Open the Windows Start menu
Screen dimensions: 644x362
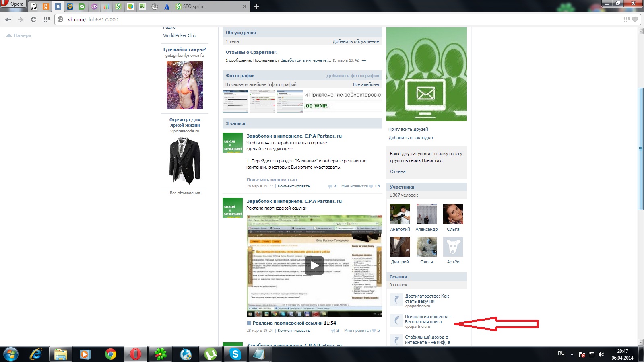[x=11, y=354]
